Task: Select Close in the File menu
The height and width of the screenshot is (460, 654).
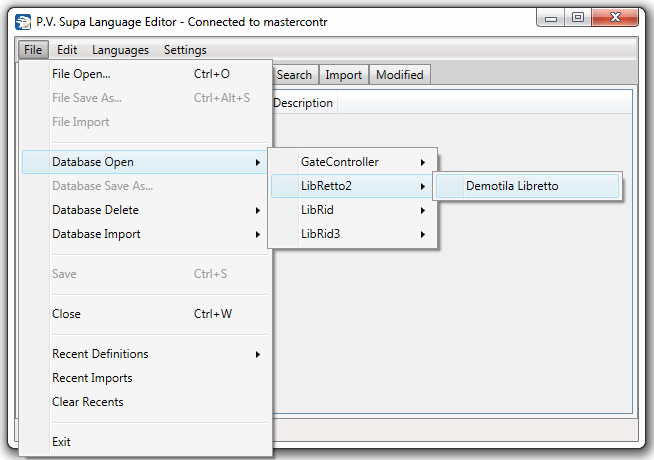Action: (x=66, y=314)
